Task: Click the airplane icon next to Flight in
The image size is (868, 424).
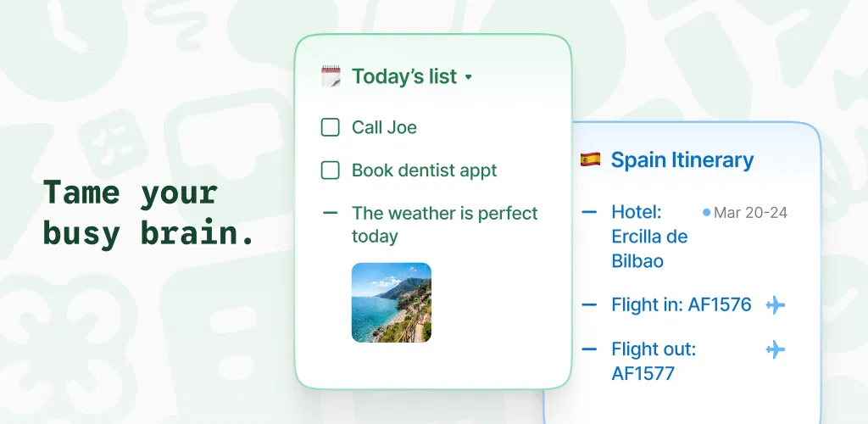Action: [x=775, y=305]
